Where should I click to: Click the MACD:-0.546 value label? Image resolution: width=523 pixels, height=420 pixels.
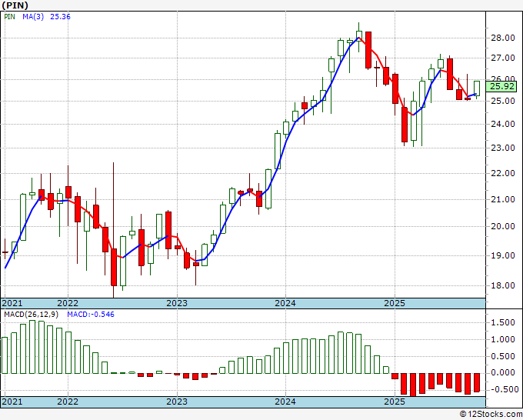tap(91, 315)
